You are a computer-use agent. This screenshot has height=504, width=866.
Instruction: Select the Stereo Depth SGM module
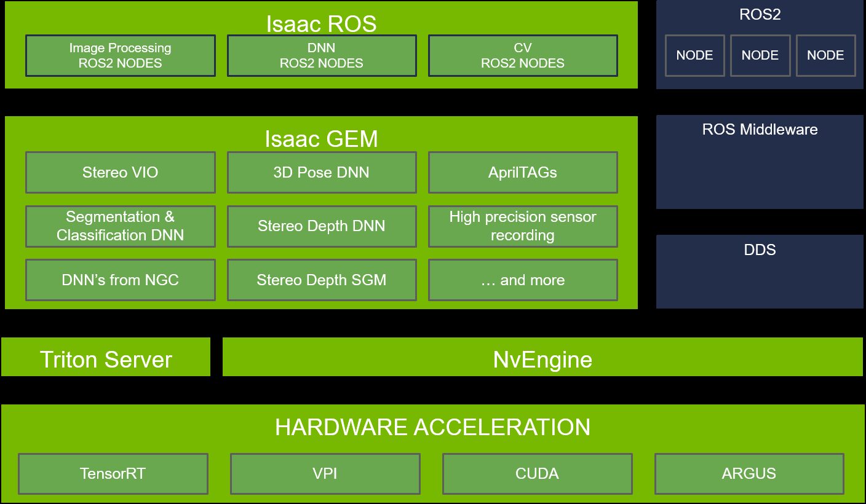[322, 280]
